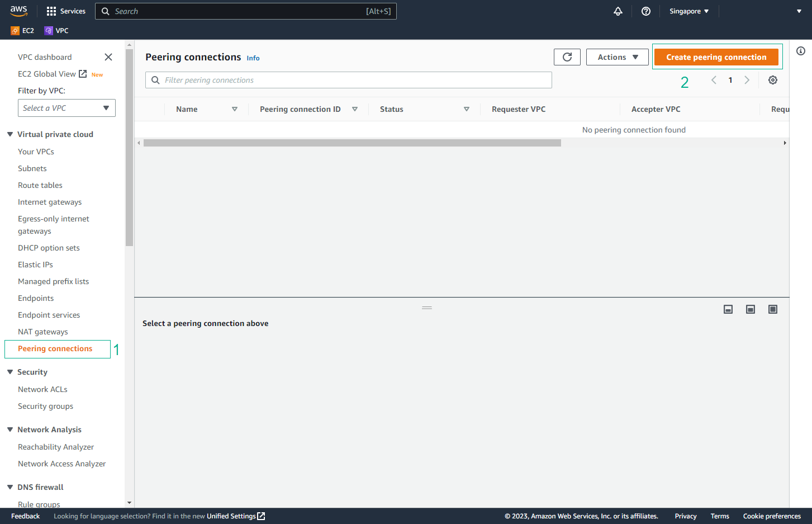The image size is (812, 524).
Task: Go to Endpoints
Action: [36, 298]
